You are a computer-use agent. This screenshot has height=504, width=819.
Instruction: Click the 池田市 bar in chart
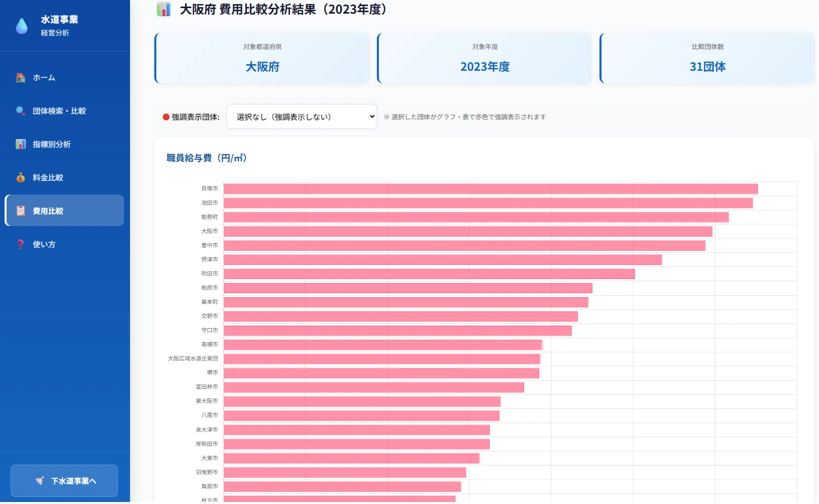[x=488, y=203]
